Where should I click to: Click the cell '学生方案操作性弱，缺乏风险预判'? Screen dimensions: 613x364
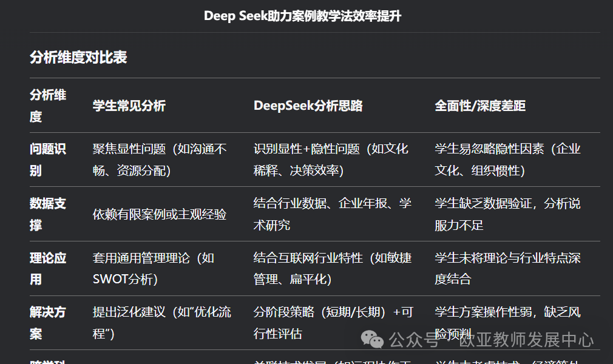point(507,323)
